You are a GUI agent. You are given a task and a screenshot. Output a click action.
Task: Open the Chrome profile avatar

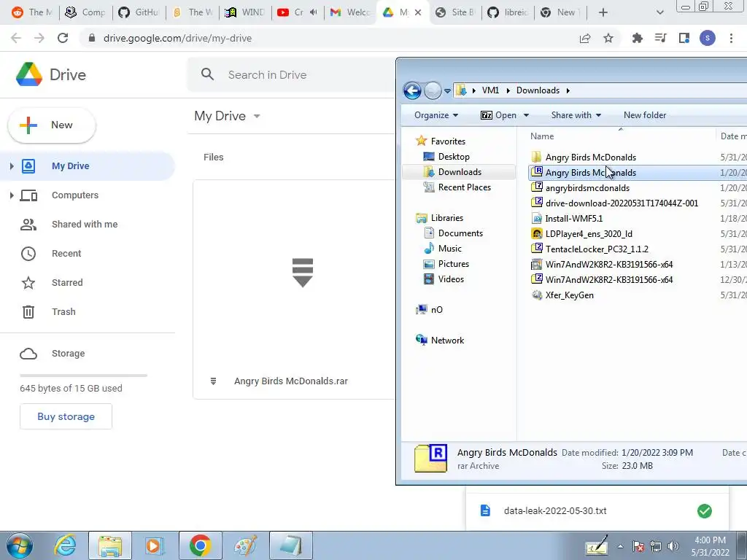(708, 38)
